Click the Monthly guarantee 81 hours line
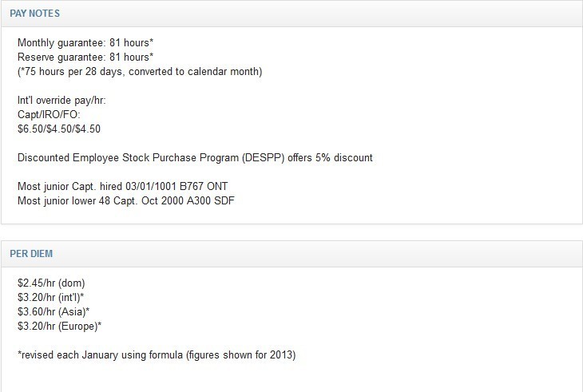583x392 pixels. 85,43
